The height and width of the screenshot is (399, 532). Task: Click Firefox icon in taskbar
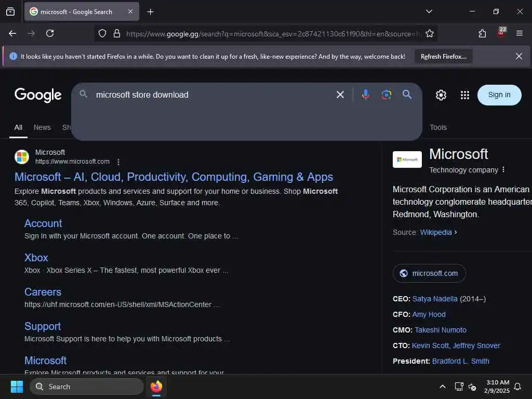[x=156, y=387]
